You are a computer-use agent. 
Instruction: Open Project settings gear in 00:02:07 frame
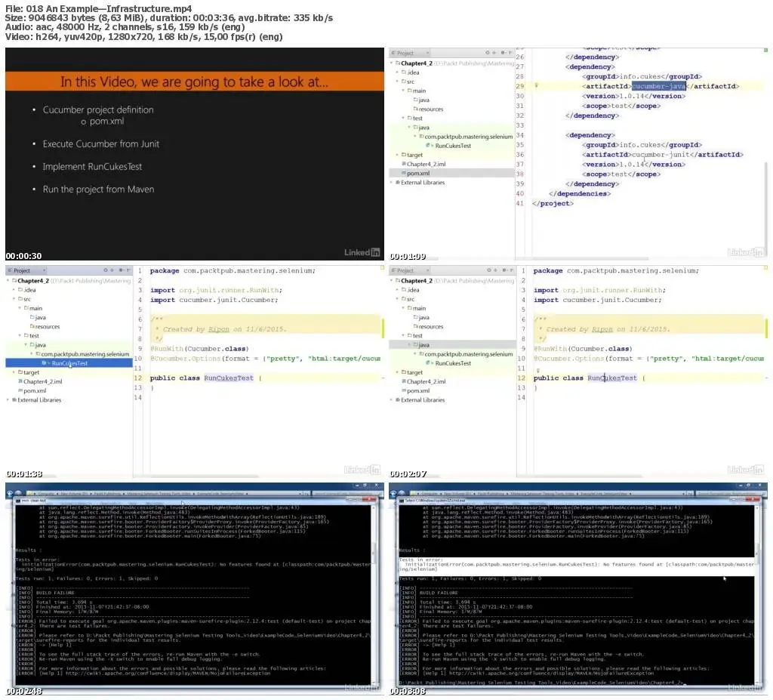504,270
